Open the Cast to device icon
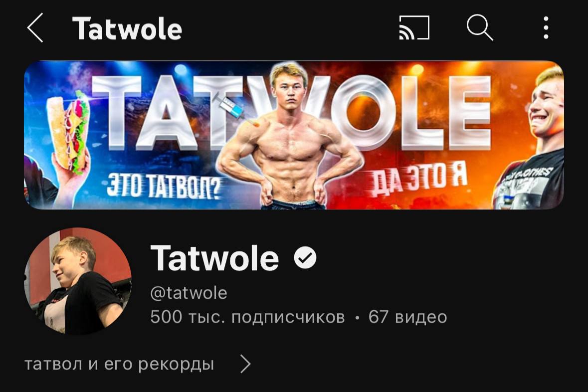Image resolution: width=588 pixels, height=392 pixels. [x=414, y=28]
